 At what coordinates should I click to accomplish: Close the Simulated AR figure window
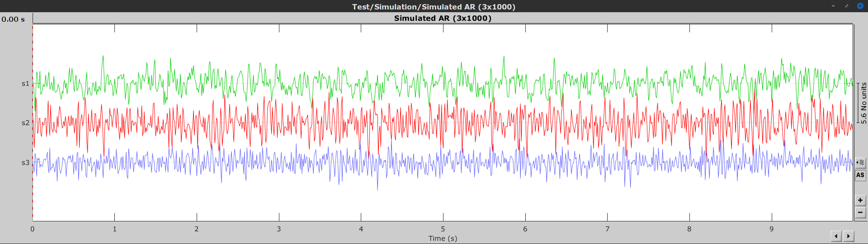click(860, 6)
